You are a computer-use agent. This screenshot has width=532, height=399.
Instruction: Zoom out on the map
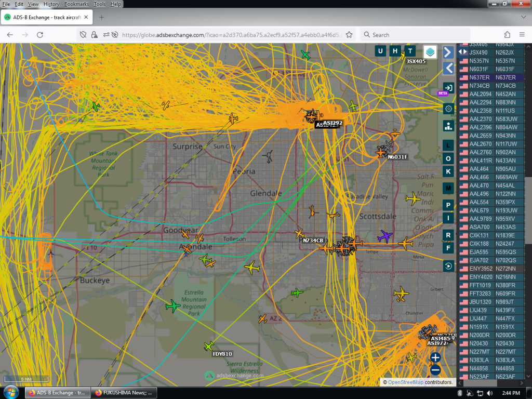coord(435,370)
